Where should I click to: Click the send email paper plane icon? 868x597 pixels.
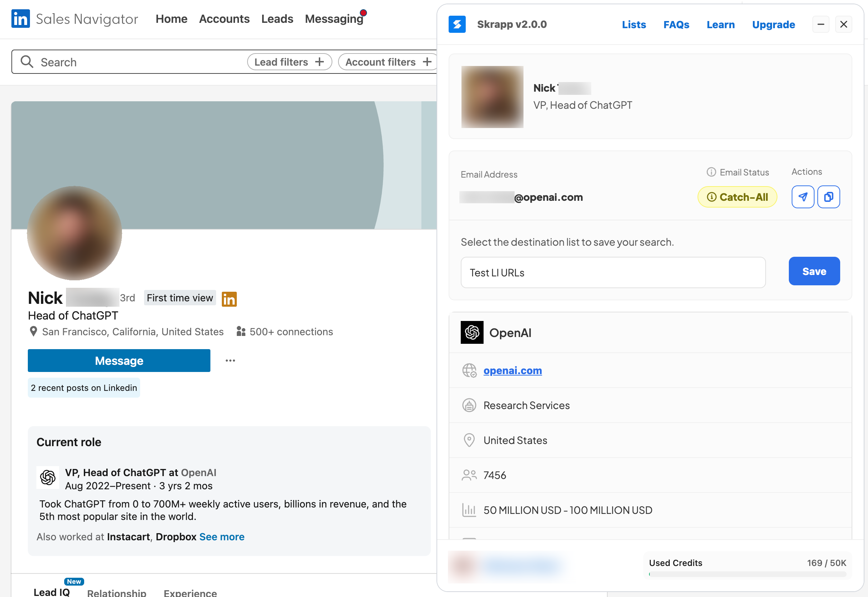tap(803, 197)
